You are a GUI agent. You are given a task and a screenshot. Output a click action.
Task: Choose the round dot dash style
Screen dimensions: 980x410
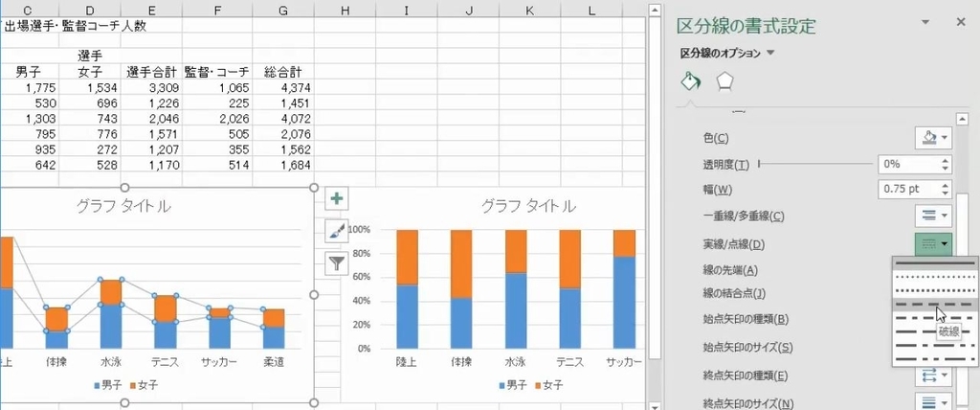(x=936, y=277)
